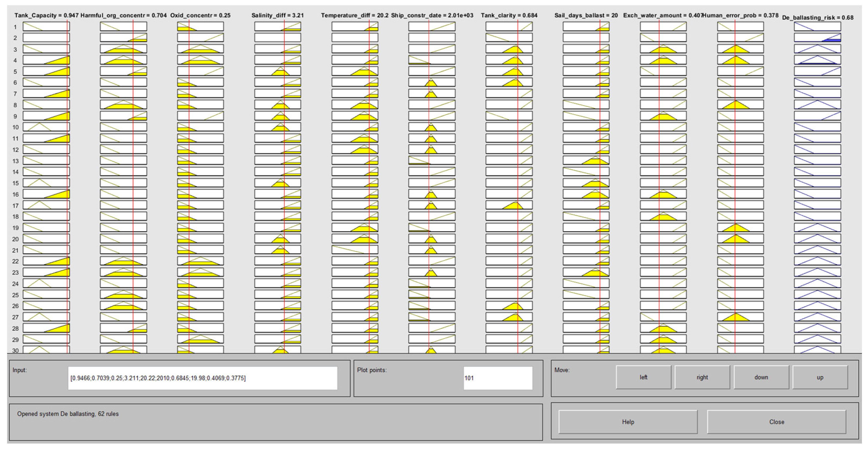Click Temperature_diff plot in rule 21
Image resolution: width=868 pixels, height=452 pixels.
click(x=354, y=250)
